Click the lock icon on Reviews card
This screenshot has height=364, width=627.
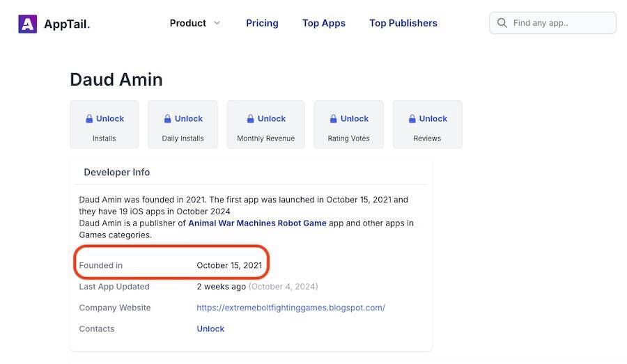pyautogui.click(x=412, y=119)
